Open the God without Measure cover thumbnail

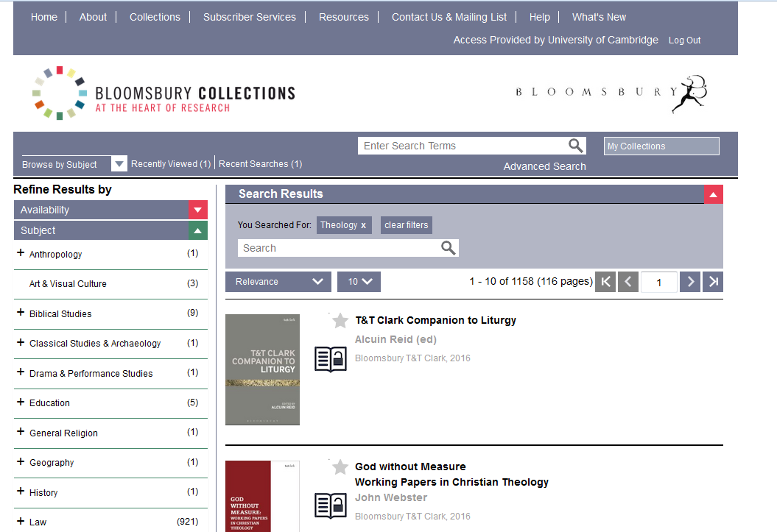click(263, 497)
